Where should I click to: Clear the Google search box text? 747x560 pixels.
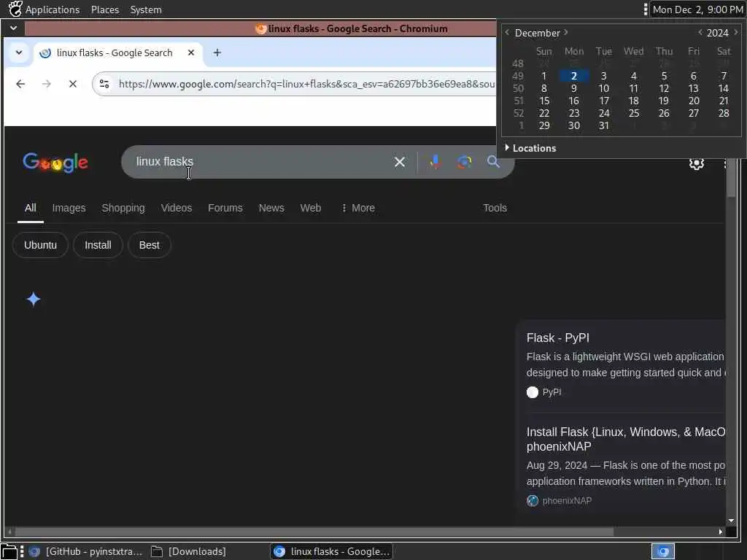tap(400, 163)
